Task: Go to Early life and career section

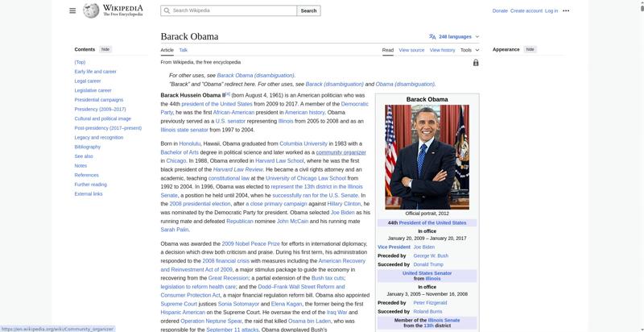Action: (95, 72)
